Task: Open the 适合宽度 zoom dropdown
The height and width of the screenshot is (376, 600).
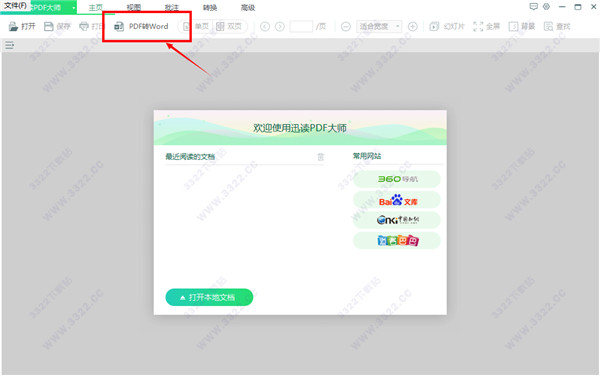Action: (x=379, y=26)
